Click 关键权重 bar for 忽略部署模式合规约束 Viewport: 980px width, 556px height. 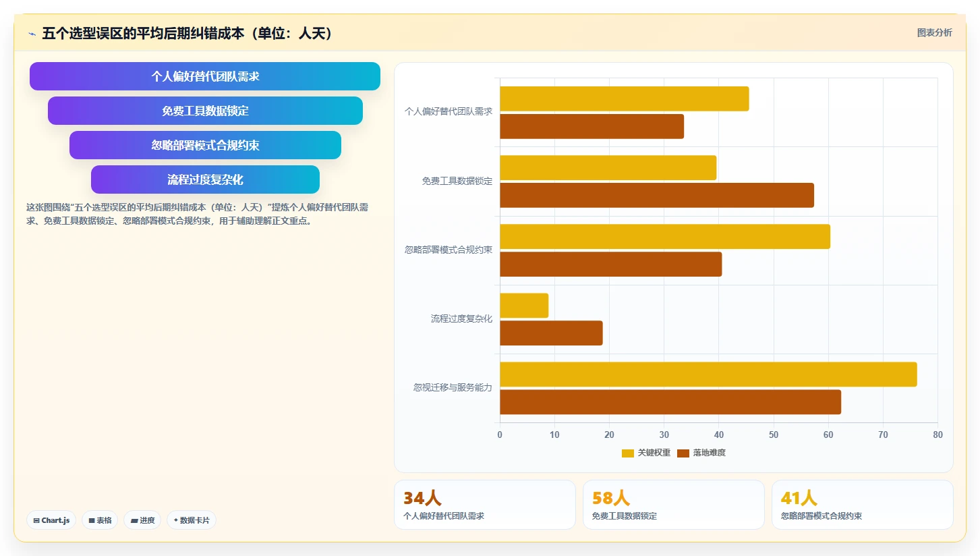point(665,236)
